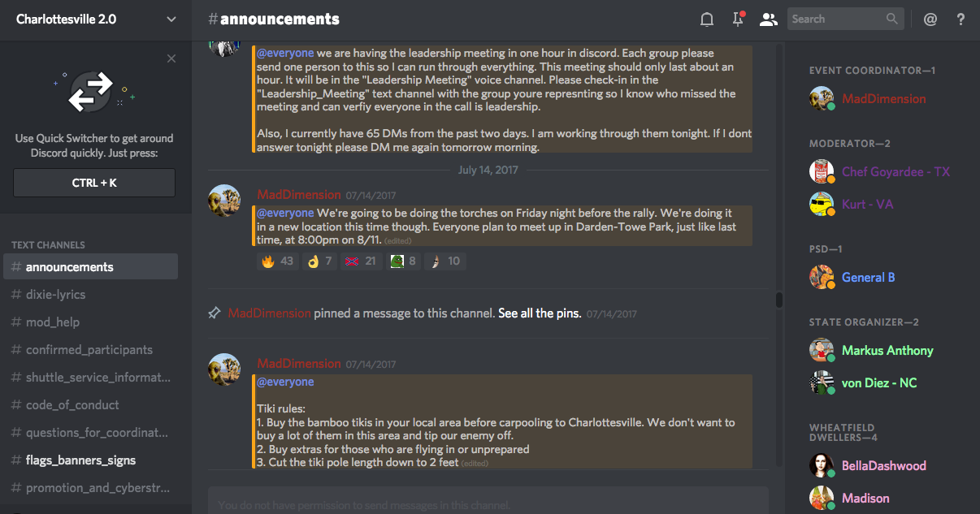This screenshot has height=514, width=980.
Task: Click inside the Search field
Action: tap(835, 19)
